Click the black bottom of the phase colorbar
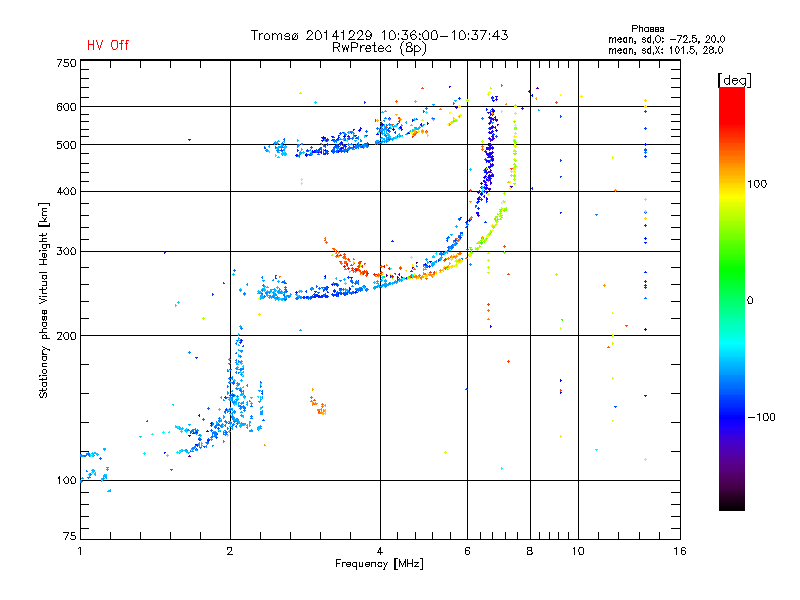Screen dimensions: 800x600 [732, 503]
